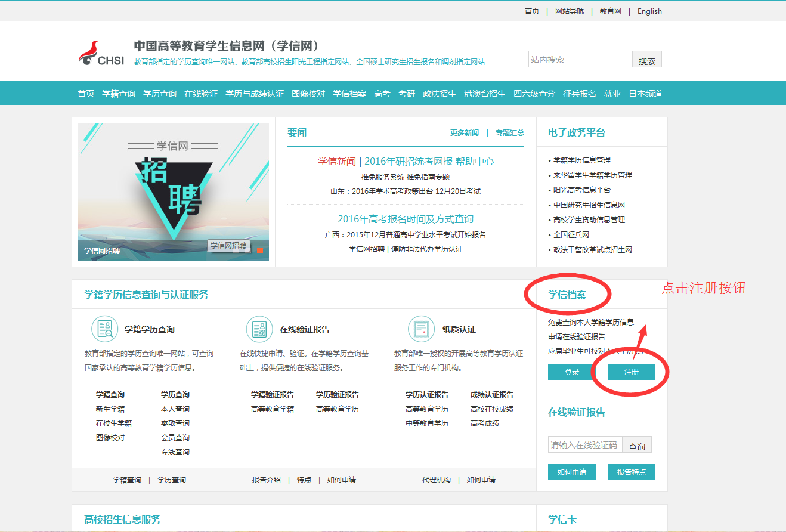This screenshot has width=786, height=532.
Task: Open 就业 navigation item
Action: [612, 94]
